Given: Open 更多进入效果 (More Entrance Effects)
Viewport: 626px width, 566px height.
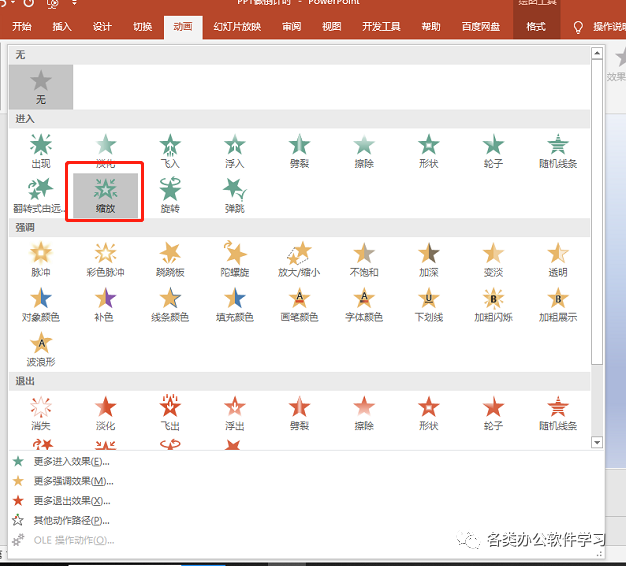Looking at the screenshot, I should pyautogui.click(x=70, y=462).
